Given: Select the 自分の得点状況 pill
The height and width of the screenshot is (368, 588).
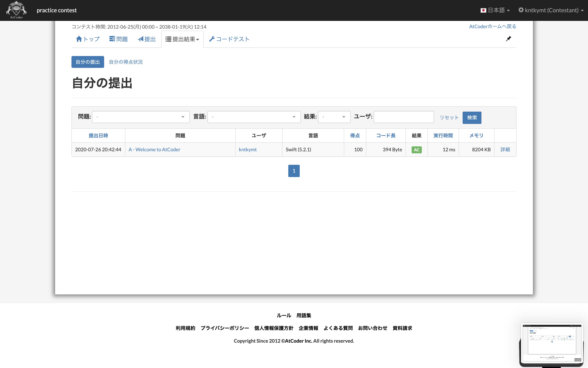Looking at the screenshot, I should click(126, 62).
